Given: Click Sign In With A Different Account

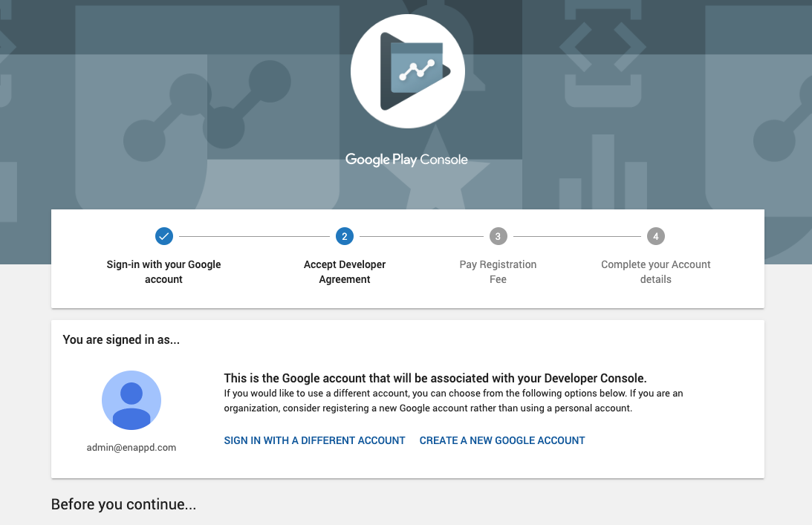Looking at the screenshot, I should [x=314, y=440].
